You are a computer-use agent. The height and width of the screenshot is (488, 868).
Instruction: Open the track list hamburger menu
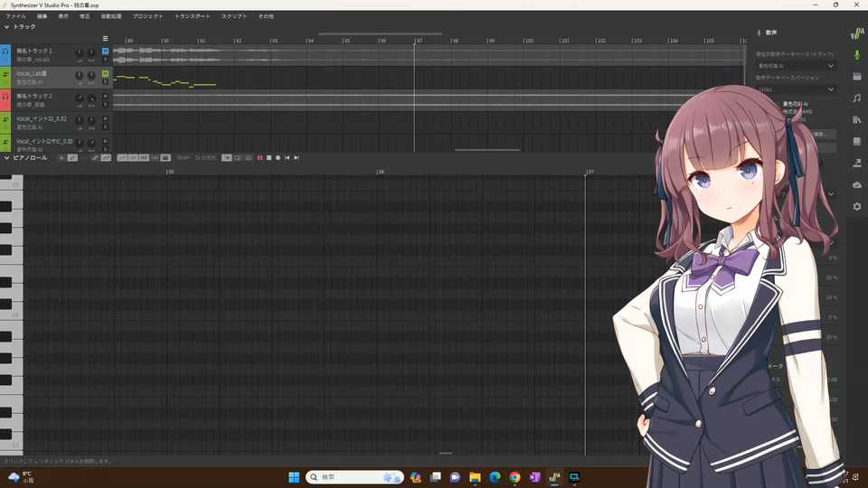click(x=105, y=39)
